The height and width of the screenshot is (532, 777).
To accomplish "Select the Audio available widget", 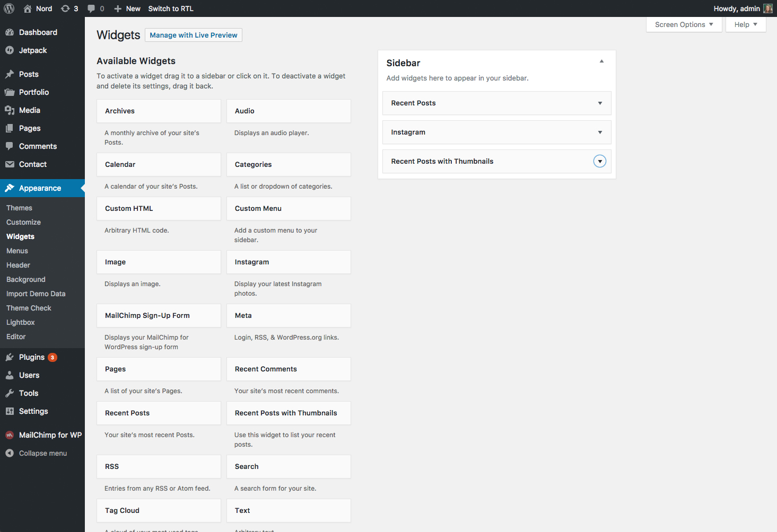I will 289,111.
